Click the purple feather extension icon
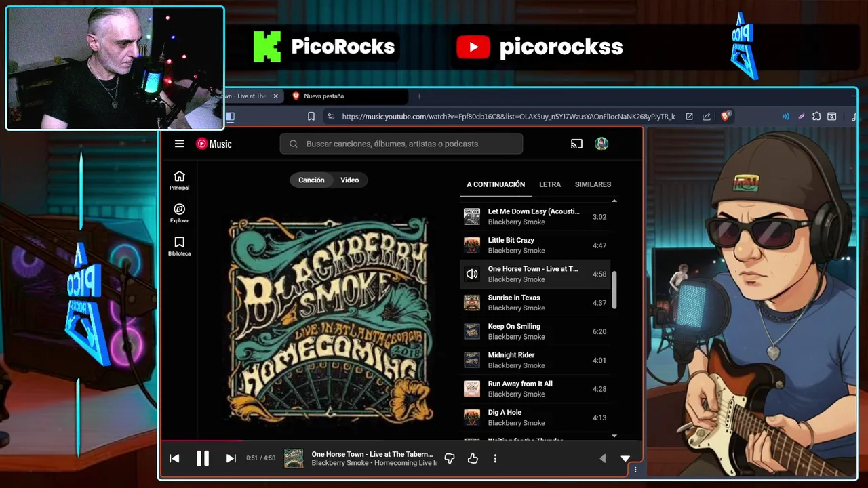Viewport: 868px width, 488px height. pyautogui.click(x=802, y=117)
